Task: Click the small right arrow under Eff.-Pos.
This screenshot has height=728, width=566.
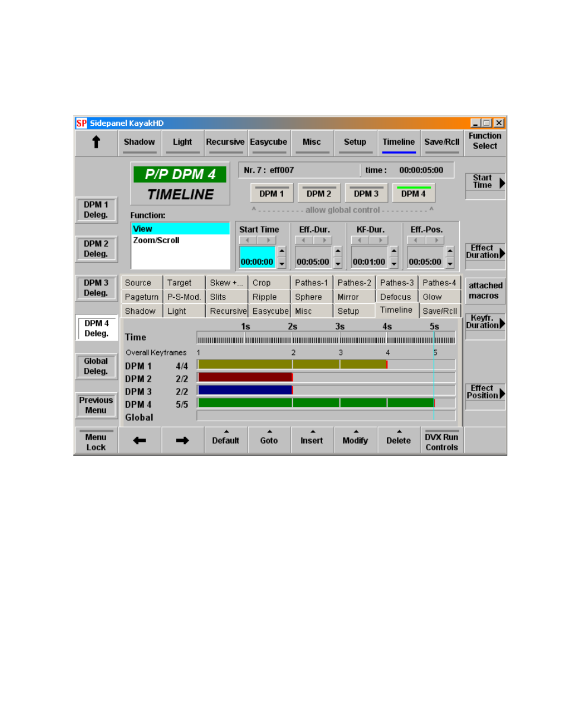Action: (x=435, y=240)
